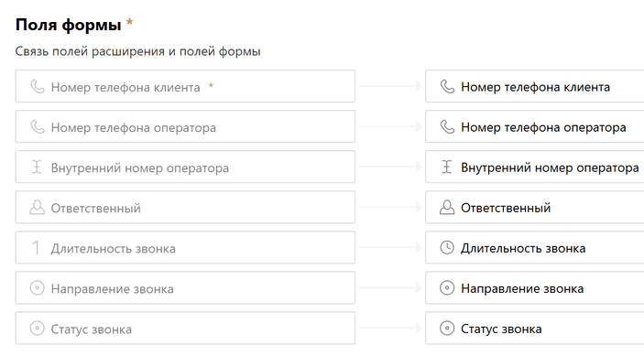Open right Внутренний номер оператора field selector
Image resolution: width=644 pixels, height=356 pixels.
534,167
